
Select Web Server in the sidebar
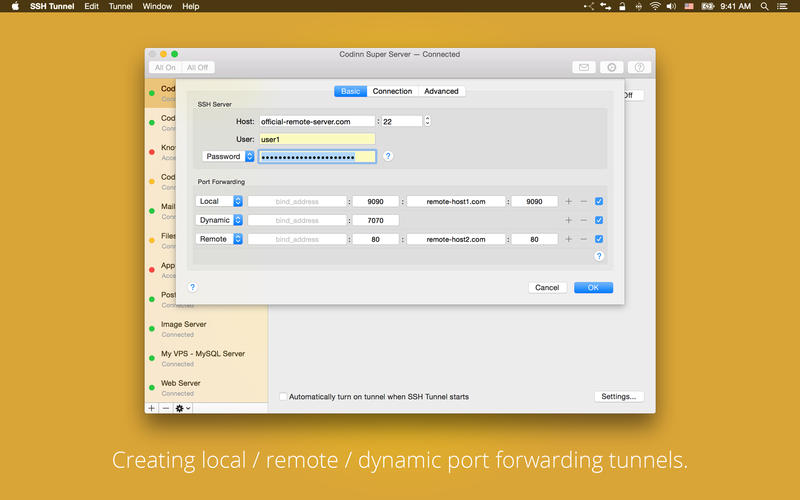(206, 388)
